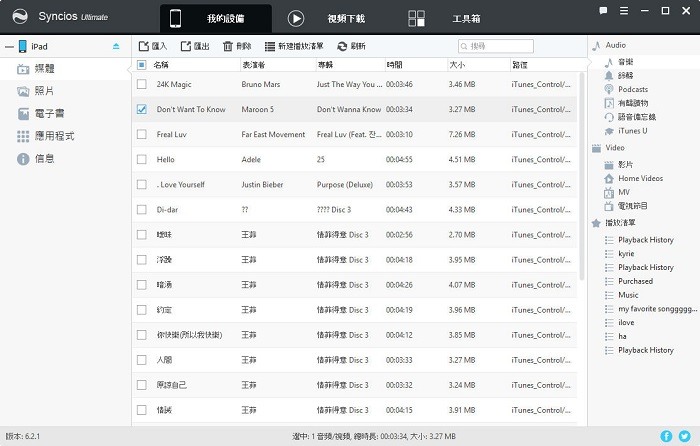Focus the search input field
Image resolution: width=700 pixels, height=446 pixels.
click(496, 46)
